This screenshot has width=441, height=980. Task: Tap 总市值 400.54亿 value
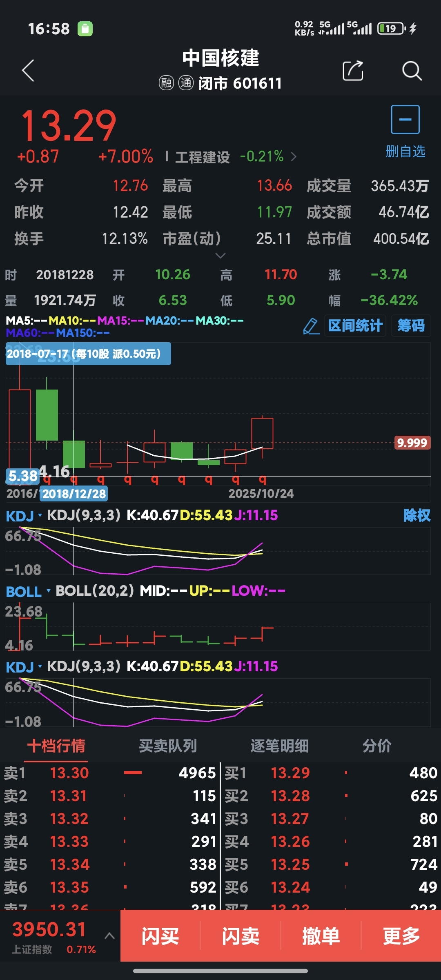click(401, 239)
